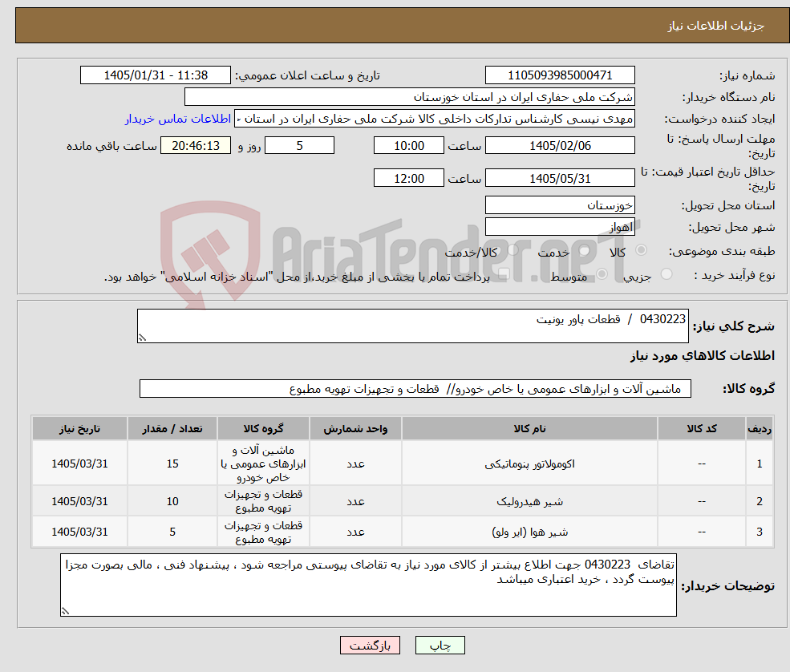Image resolution: width=790 pixels, height=672 pixels.
Task: Click goods group cell of شیر هیدرولیک row
Action: pyautogui.click(x=263, y=501)
